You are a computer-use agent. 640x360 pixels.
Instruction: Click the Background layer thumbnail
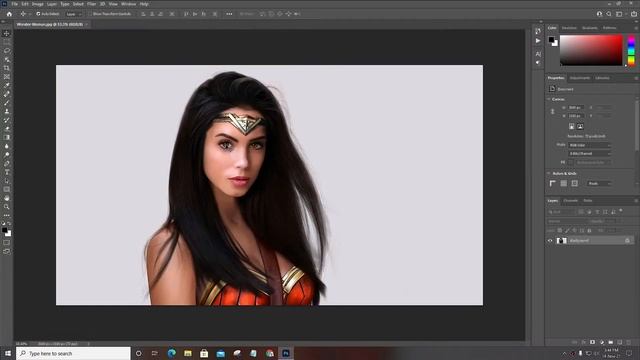pyautogui.click(x=562, y=241)
